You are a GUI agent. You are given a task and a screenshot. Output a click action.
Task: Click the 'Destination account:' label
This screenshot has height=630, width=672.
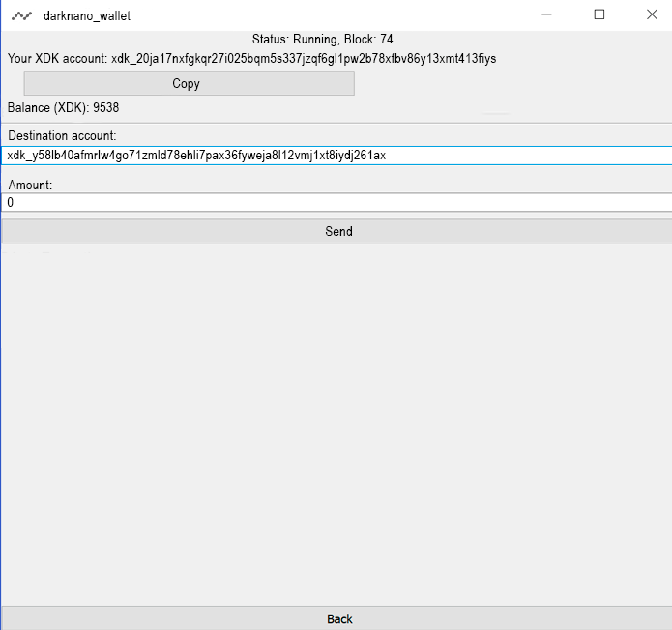point(62,136)
